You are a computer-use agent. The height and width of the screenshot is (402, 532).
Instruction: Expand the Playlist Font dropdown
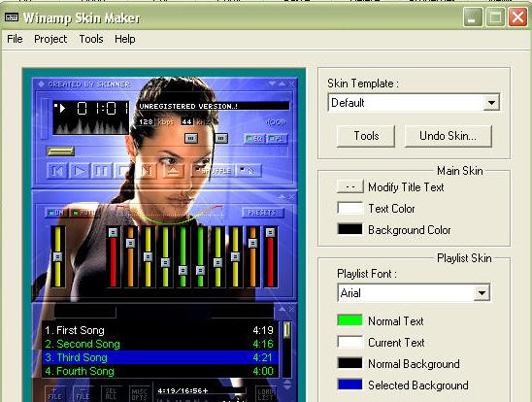tap(482, 293)
